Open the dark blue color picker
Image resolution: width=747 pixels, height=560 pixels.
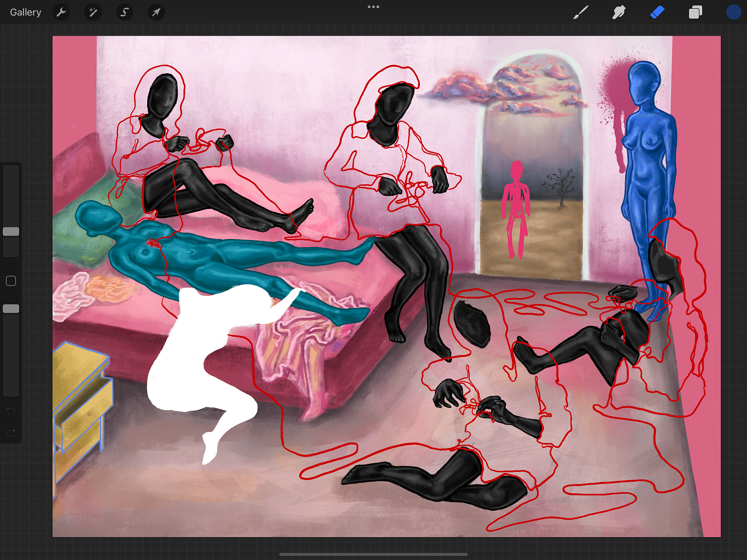(734, 12)
